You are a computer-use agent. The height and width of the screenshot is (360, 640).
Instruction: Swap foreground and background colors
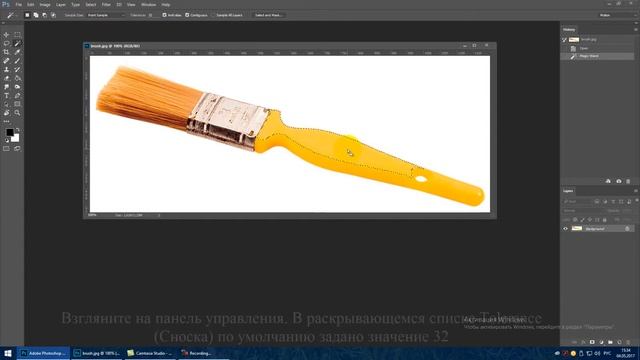tap(18, 130)
